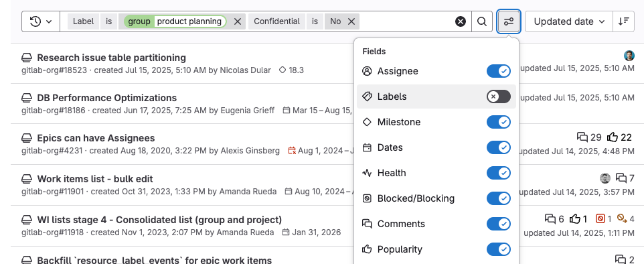Click updated Jul 14, 2025, 4:48 PM timestamp
The image size is (644, 264).
pos(576,151)
